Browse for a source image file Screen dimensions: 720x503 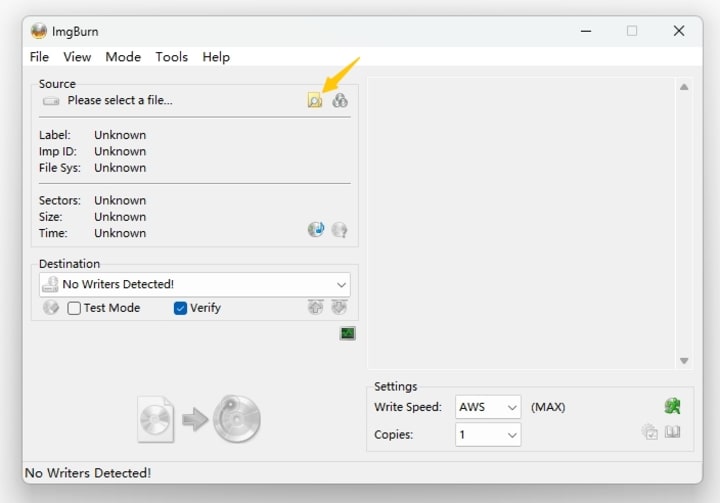(x=315, y=100)
